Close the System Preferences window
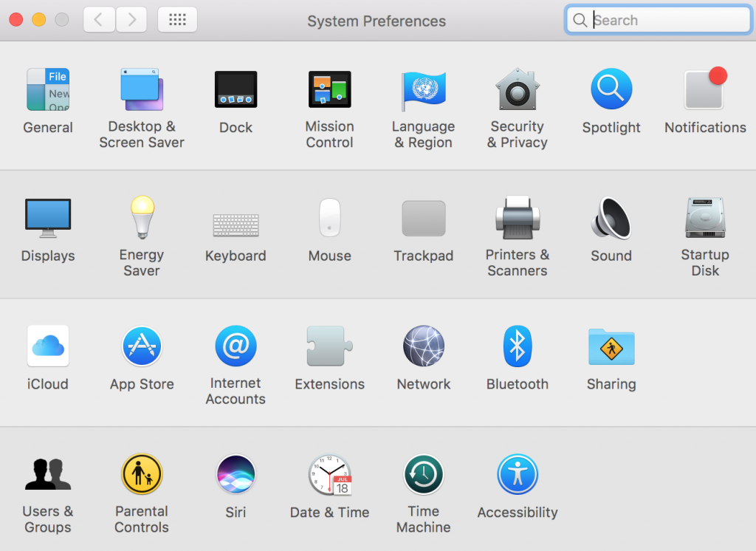Image resolution: width=756 pixels, height=551 pixels. tap(16, 19)
